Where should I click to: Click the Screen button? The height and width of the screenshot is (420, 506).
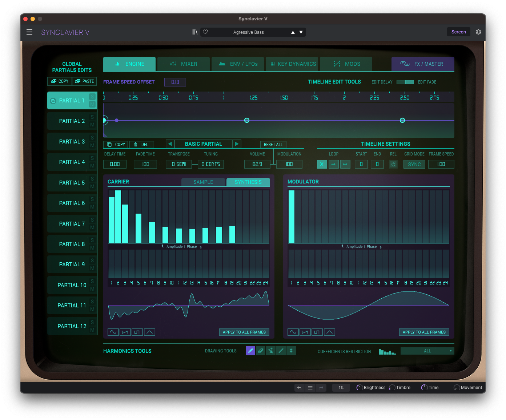(x=458, y=32)
